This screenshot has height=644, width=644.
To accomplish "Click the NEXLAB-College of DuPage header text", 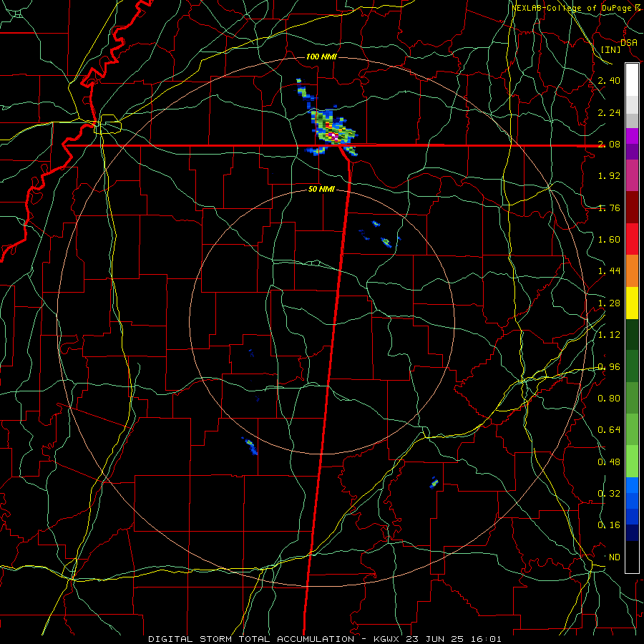I will (573, 8).
